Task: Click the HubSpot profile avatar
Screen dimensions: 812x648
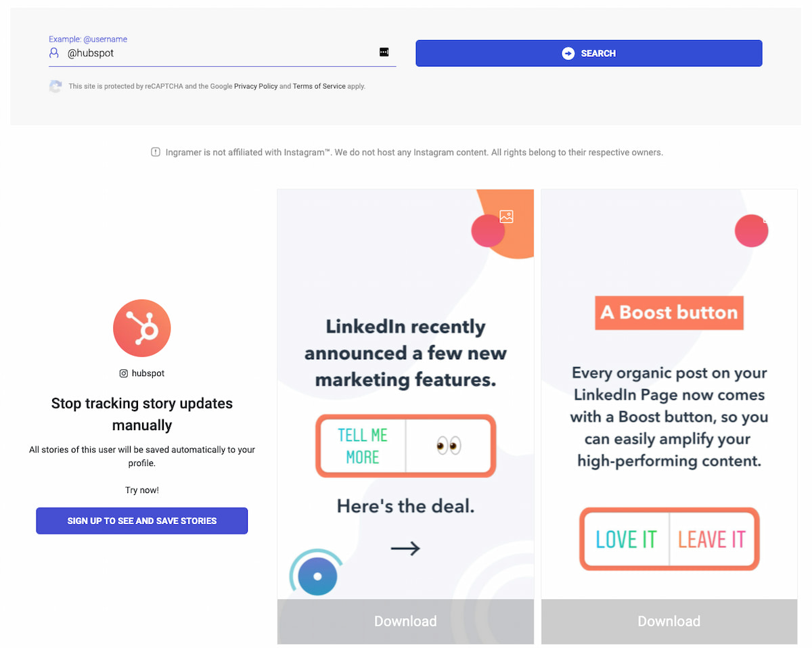Action: (142, 328)
